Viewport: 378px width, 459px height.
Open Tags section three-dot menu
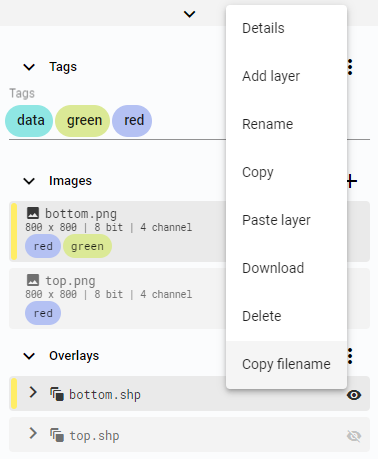[x=350, y=67]
